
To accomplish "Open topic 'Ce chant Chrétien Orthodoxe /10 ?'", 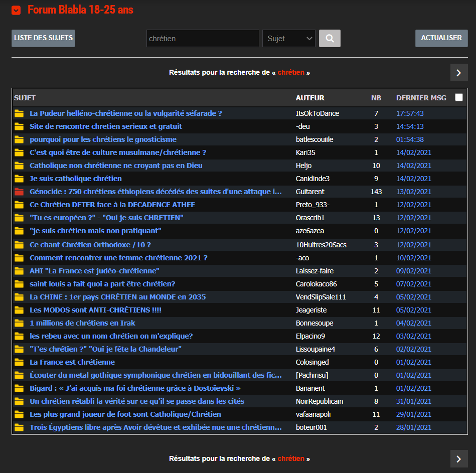I will point(90,245).
